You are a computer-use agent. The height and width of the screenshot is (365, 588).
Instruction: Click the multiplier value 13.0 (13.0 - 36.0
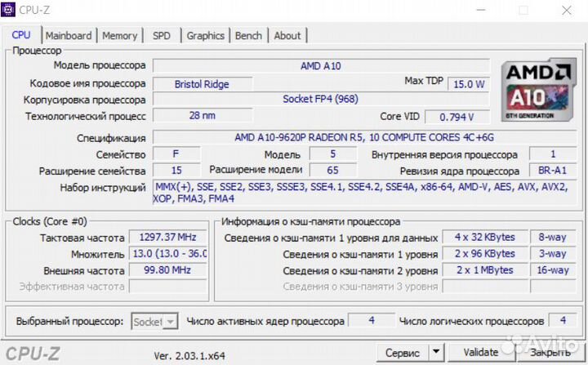pos(168,254)
